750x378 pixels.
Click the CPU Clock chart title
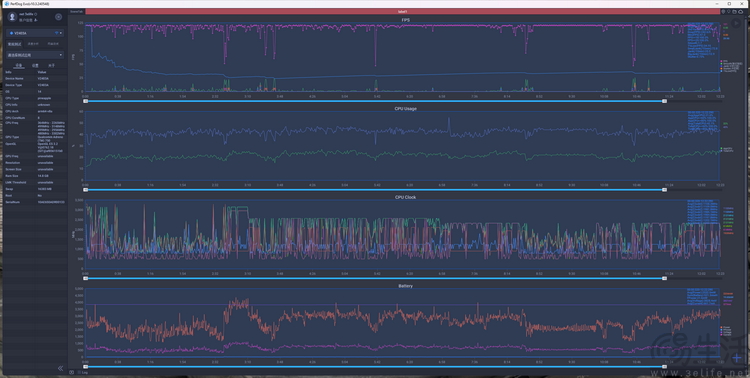tap(405, 197)
